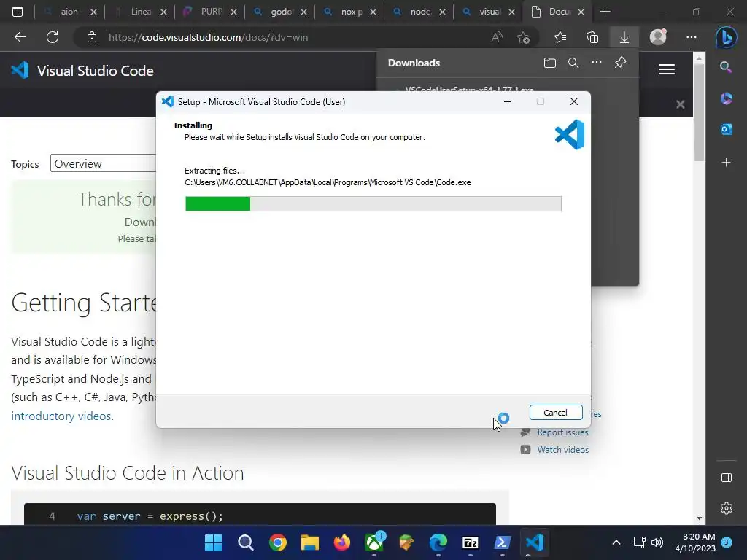Open a new browser tab
Screen dimensions: 747x560
point(605,12)
